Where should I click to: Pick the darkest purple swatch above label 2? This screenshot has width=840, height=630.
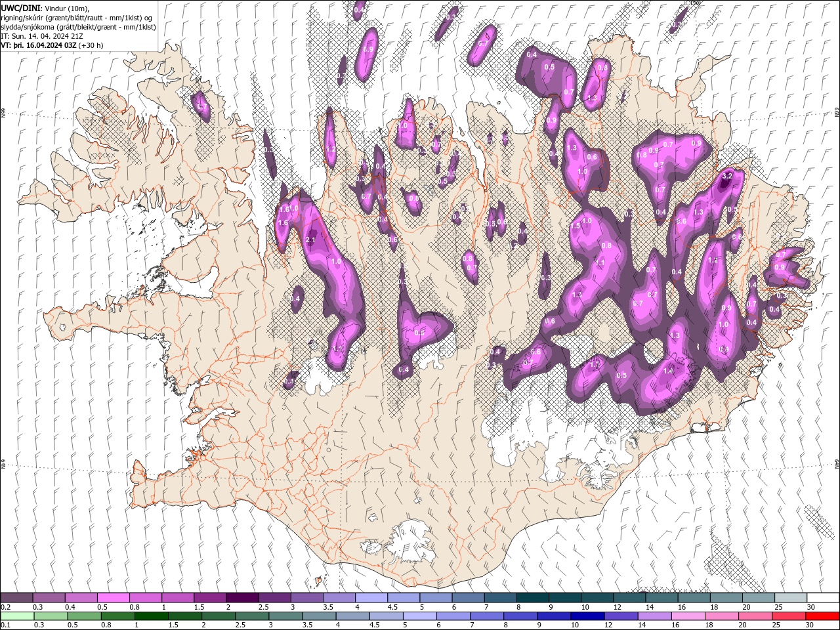pos(241,598)
